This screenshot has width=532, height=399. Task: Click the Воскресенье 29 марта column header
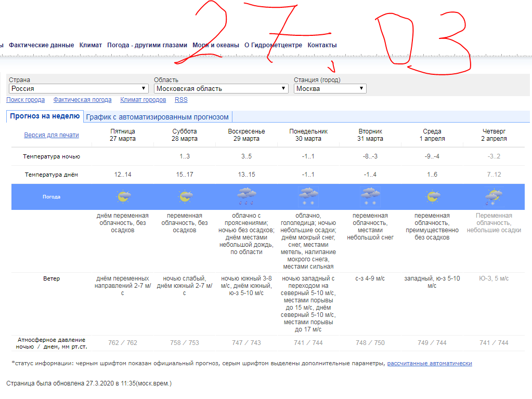click(x=246, y=135)
